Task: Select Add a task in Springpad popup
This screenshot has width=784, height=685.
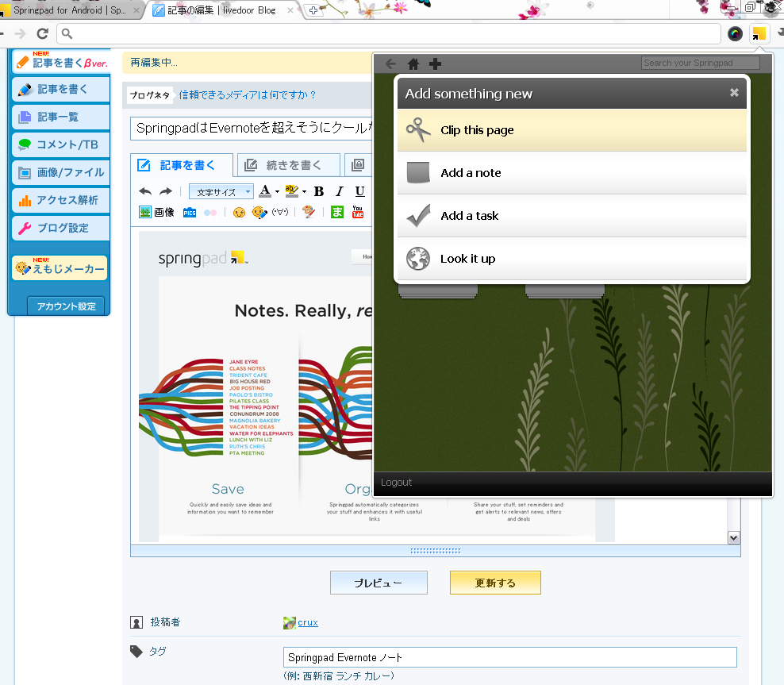Action: (x=572, y=216)
